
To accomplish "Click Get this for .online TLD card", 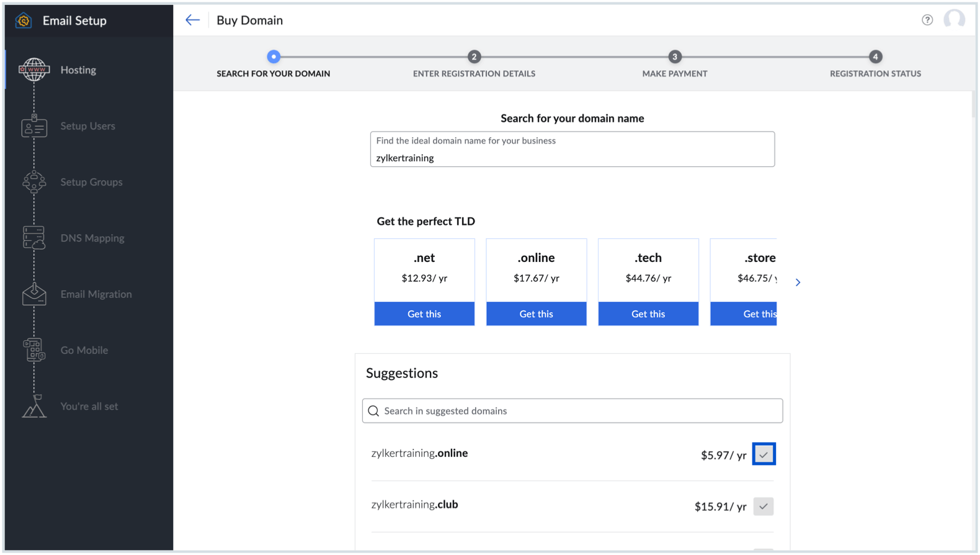I will pos(536,314).
